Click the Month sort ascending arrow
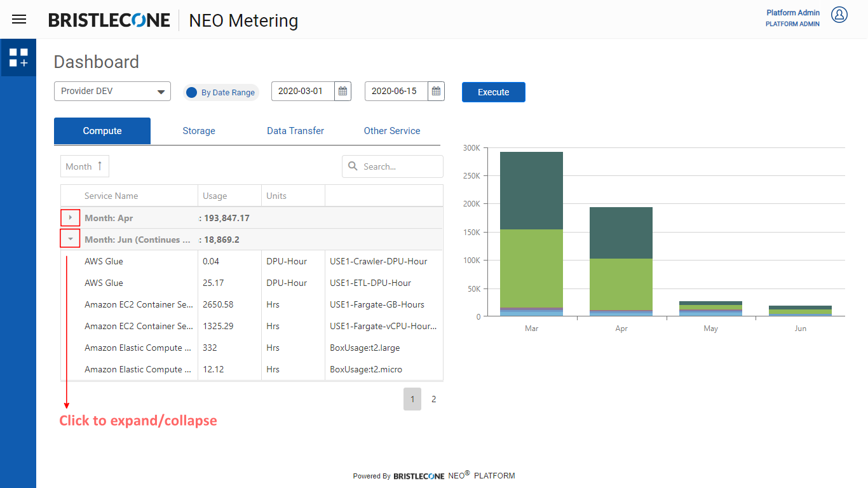The width and height of the screenshot is (868, 488). click(100, 166)
